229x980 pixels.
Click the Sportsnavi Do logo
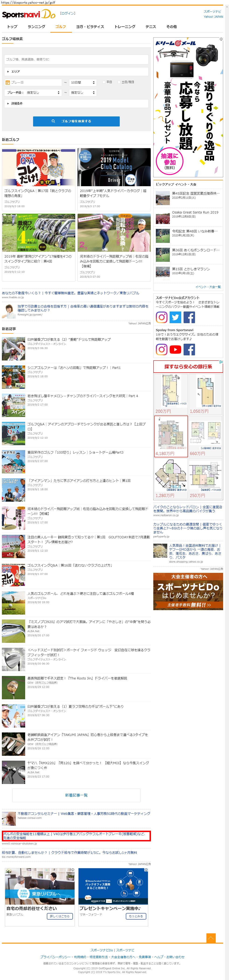point(29,14)
